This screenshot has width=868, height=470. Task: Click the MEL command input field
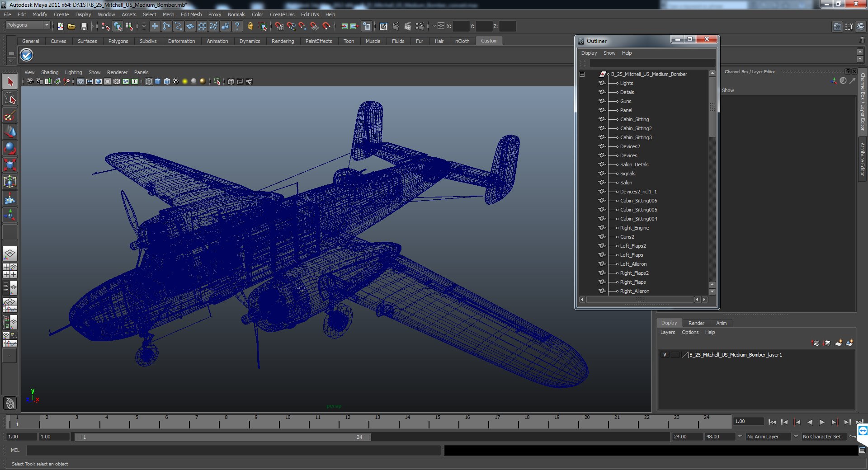(233, 450)
